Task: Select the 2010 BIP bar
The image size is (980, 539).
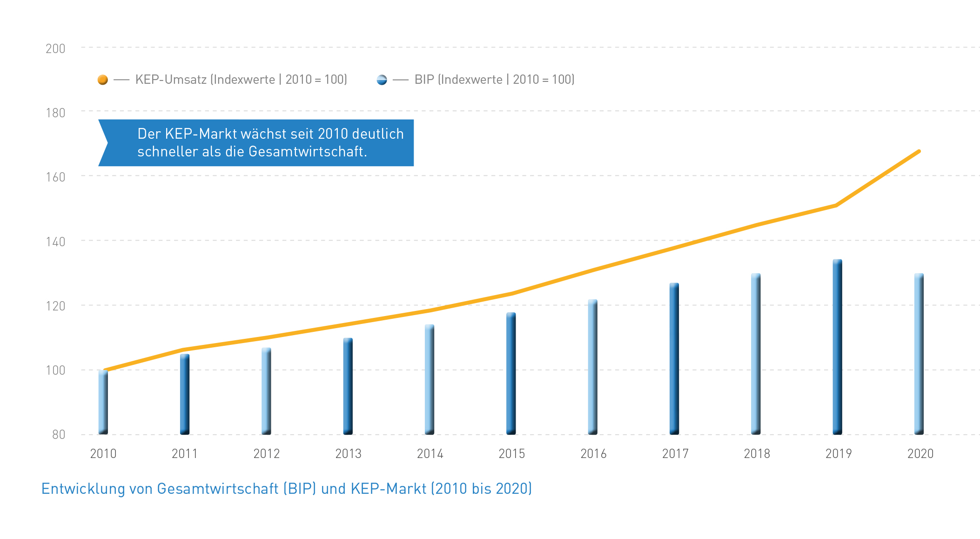Action: click(x=103, y=403)
